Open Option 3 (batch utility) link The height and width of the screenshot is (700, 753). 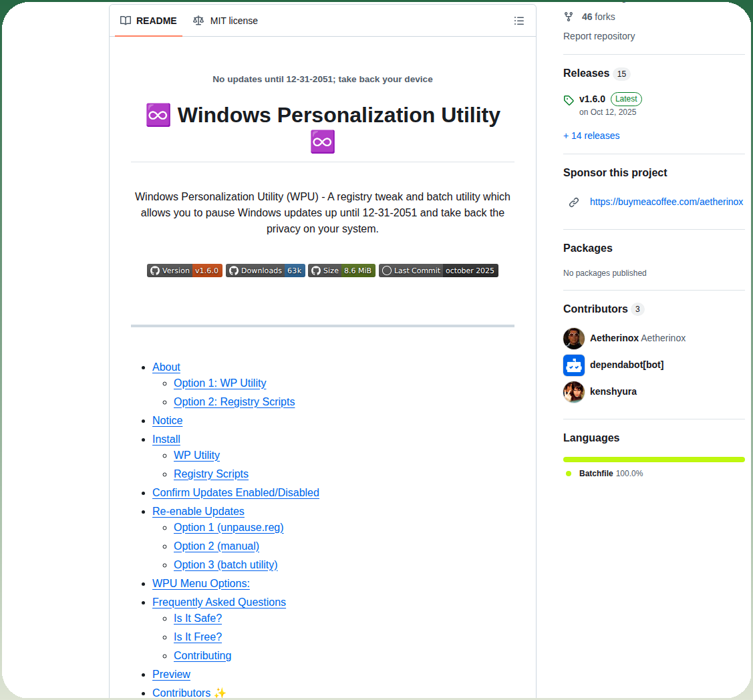click(226, 565)
